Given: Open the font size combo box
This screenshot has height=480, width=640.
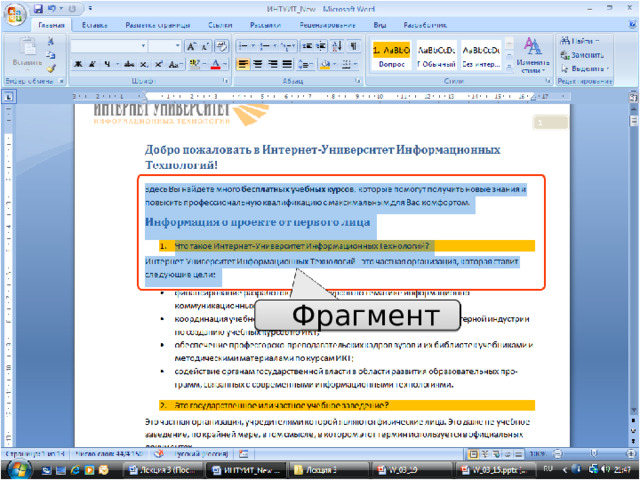Looking at the screenshot, I should point(165,46).
